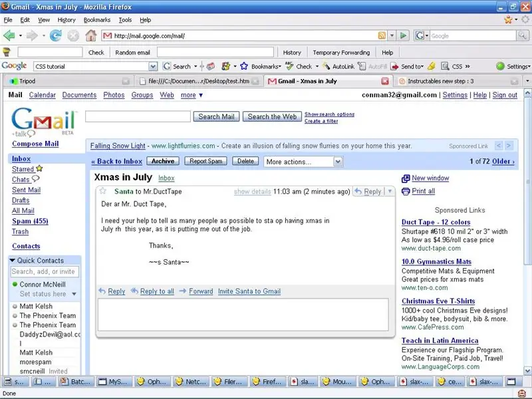Screen dimensions: 532x399
Task: Click the Temporary Forwarding toolbar button
Action: coord(341,53)
